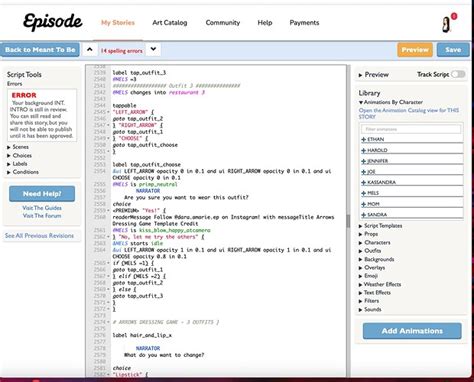Open the user profile avatar icon

tap(447, 25)
